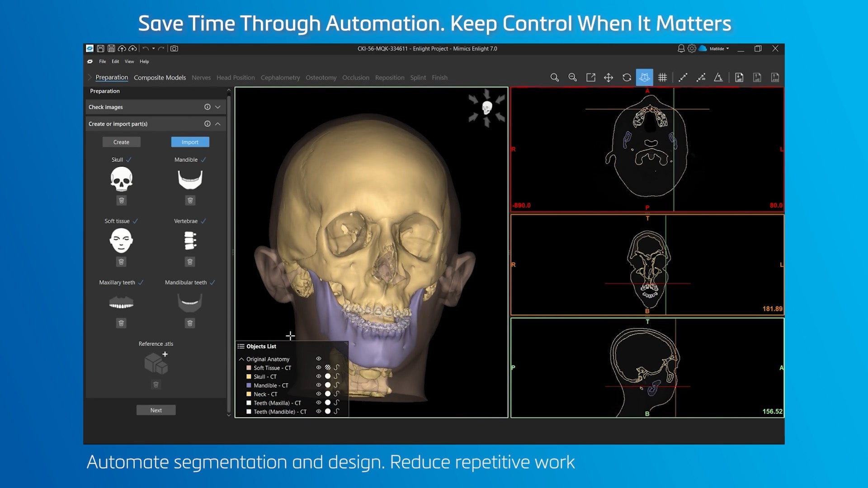This screenshot has height=488, width=868.
Task: Toggle the grid overlay icon
Action: [x=662, y=78]
